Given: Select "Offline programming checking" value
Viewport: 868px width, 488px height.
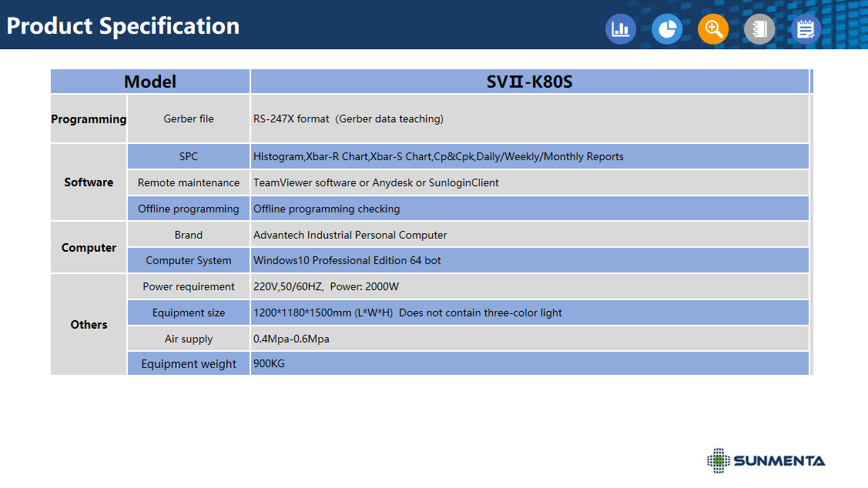Looking at the screenshot, I should coord(327,209).
